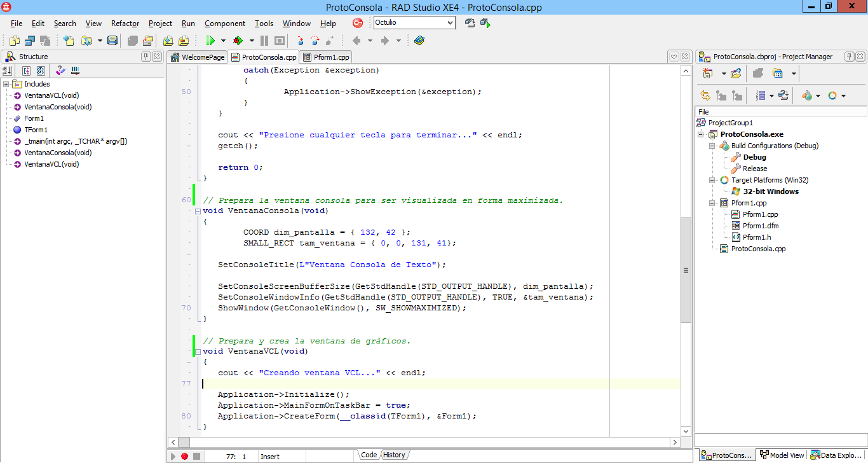Viewport: 868px width, 463px height.
Task: Open the dropdown arrow next to bug run icon
Action: pyautogui.click(x=250, y=41)
